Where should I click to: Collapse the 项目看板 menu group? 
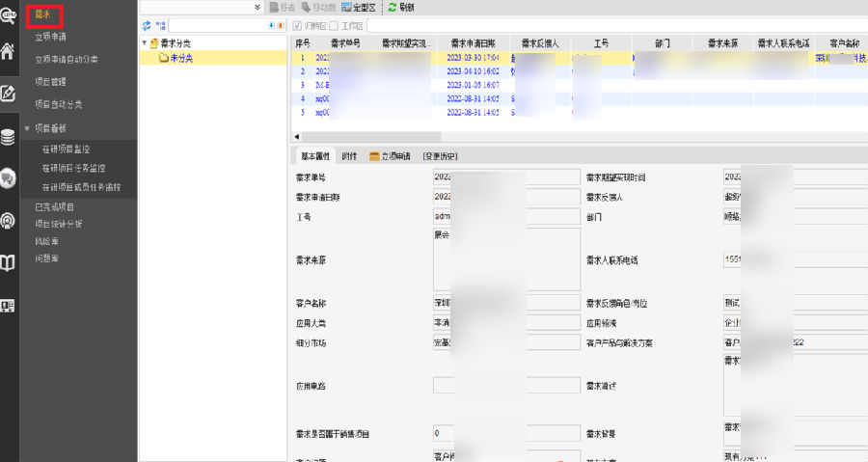pos(27,127)
